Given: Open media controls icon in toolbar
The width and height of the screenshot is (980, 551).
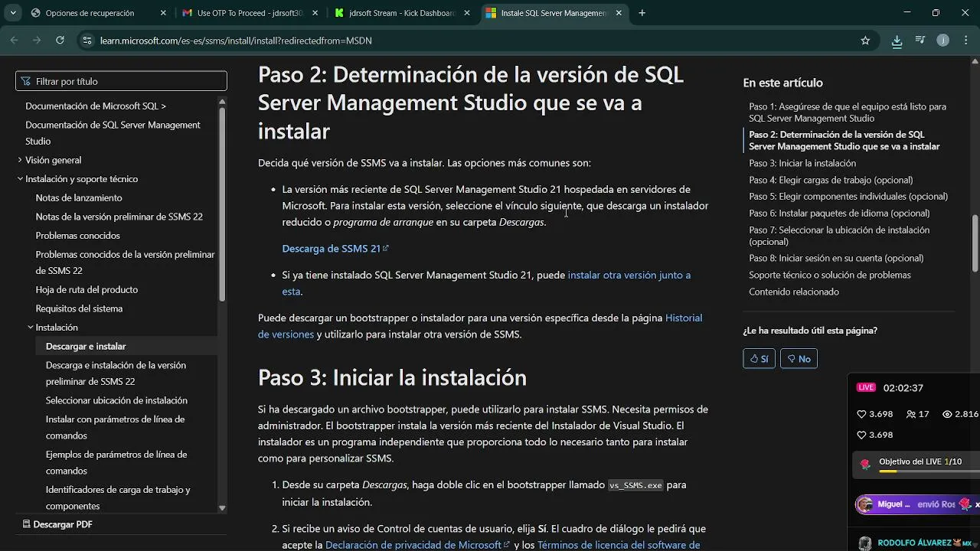Looking at the screenshot, I should 920,41.
